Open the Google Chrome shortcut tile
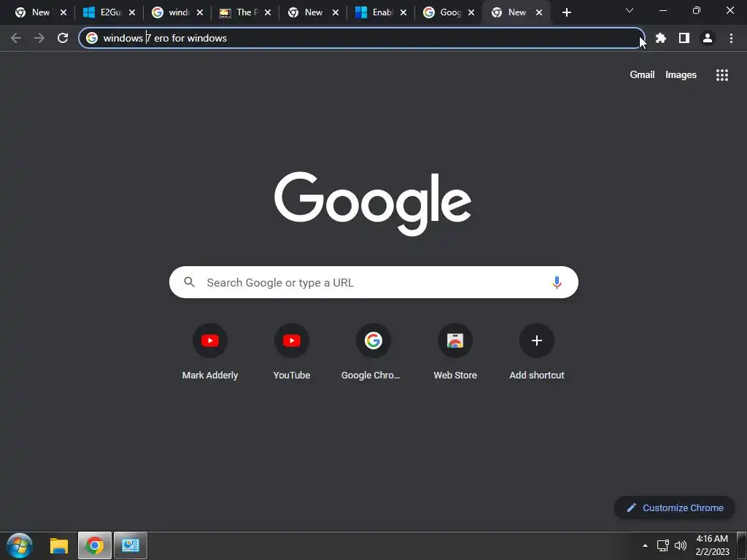 (x=373, y=351)
